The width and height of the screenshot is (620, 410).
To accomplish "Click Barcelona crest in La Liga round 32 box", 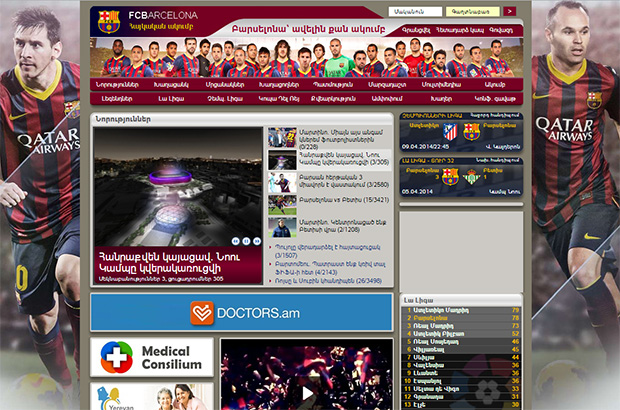I will point(450,177).
